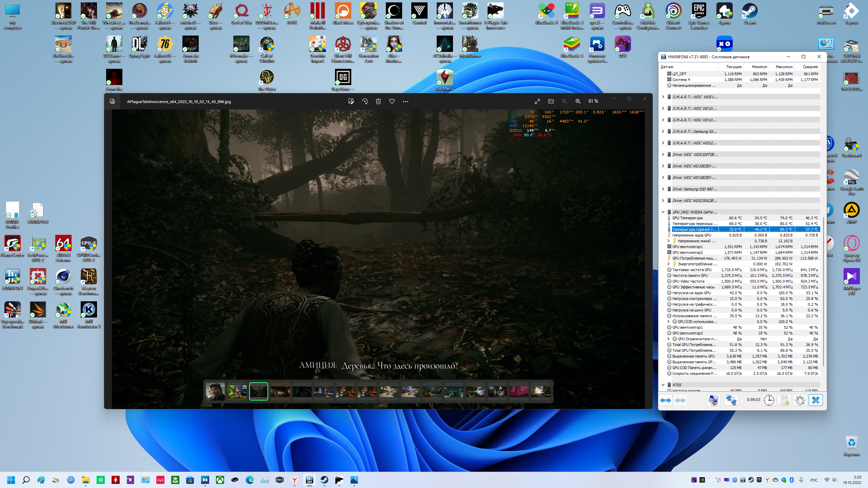
Task: Open Steam from the Windows taskbar
Action: coord(324,480)
